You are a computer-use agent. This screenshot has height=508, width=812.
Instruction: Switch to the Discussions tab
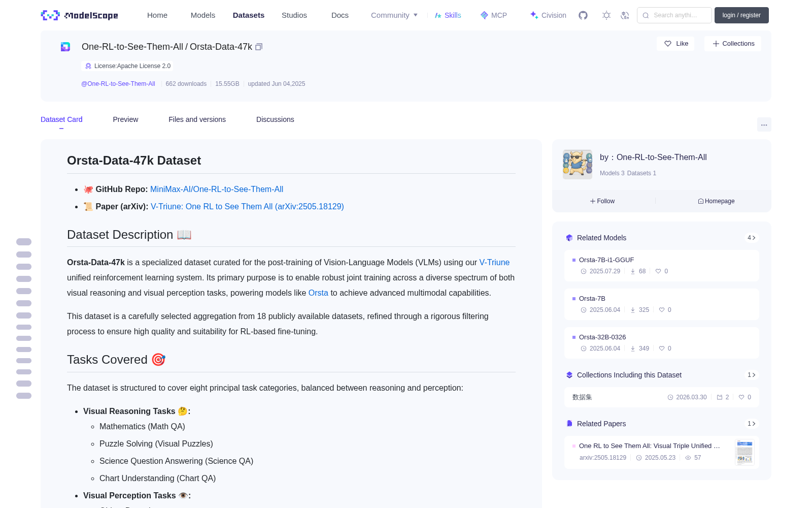pos(275,119)
